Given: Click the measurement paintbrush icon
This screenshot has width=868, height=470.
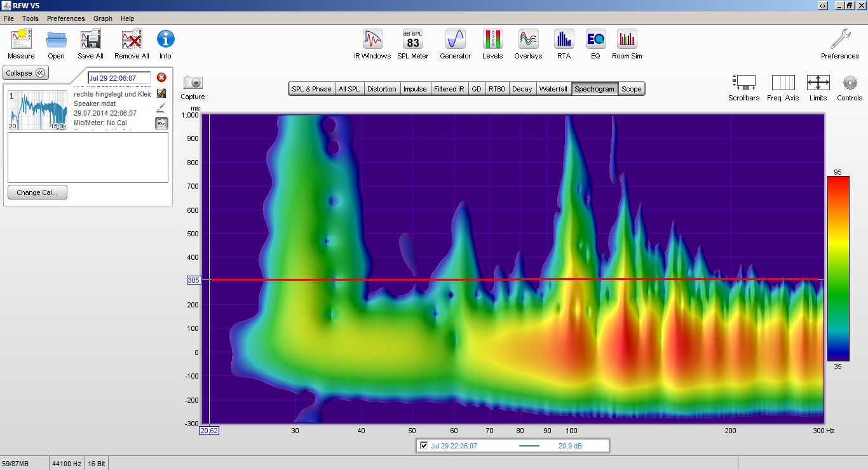Looking at the screenshot, I should [161, 107].
